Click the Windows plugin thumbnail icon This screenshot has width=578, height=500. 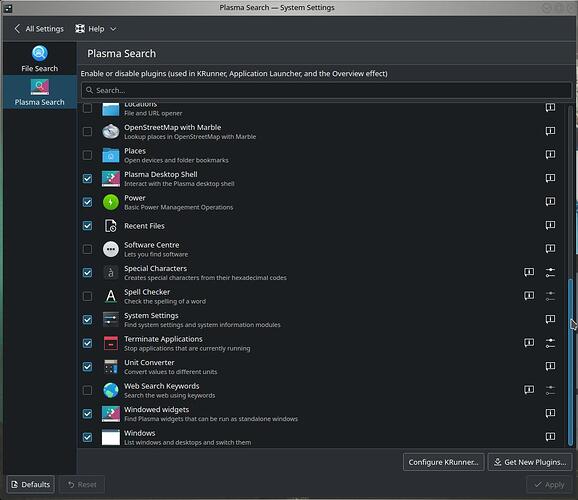111,437
